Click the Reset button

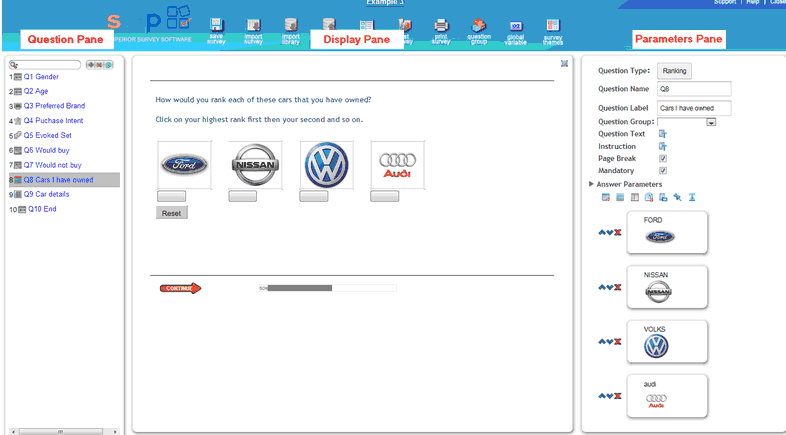click(171, 213)
